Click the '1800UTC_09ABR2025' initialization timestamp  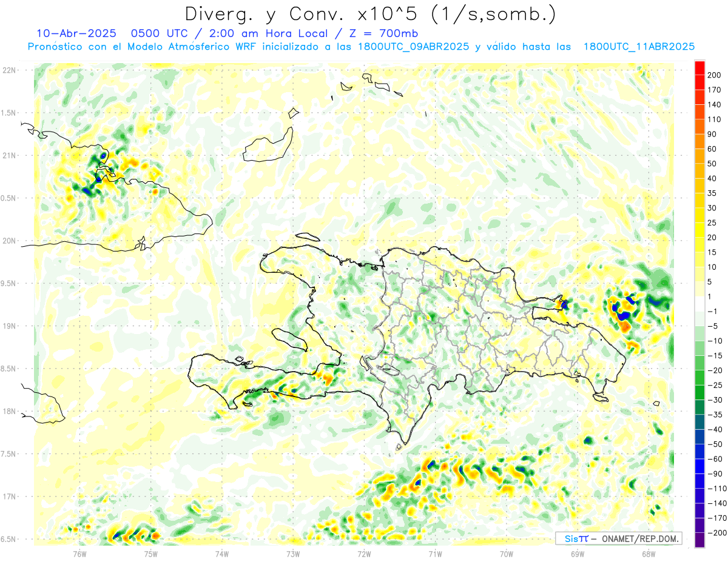coord(413,47)
